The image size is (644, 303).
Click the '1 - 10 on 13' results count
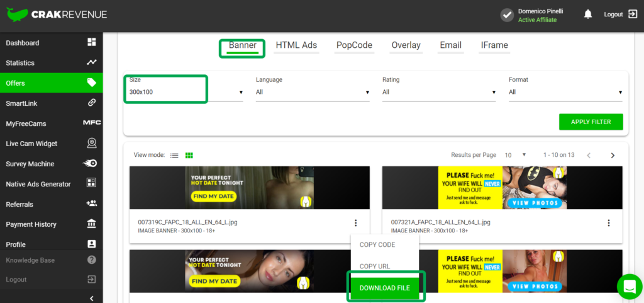click(558, 155)
